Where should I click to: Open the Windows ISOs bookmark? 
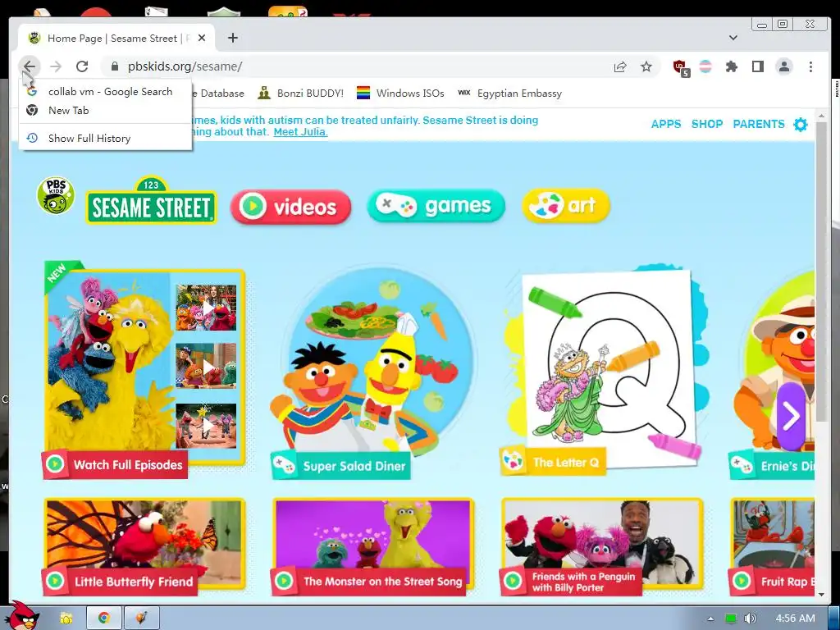pyautogui.click(x=400, y=94)
